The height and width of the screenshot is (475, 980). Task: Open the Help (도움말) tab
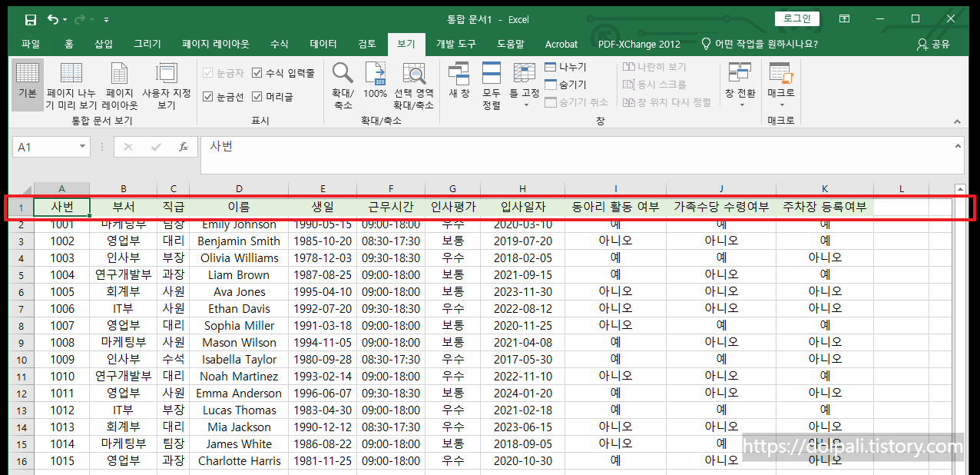coord(511,44)
